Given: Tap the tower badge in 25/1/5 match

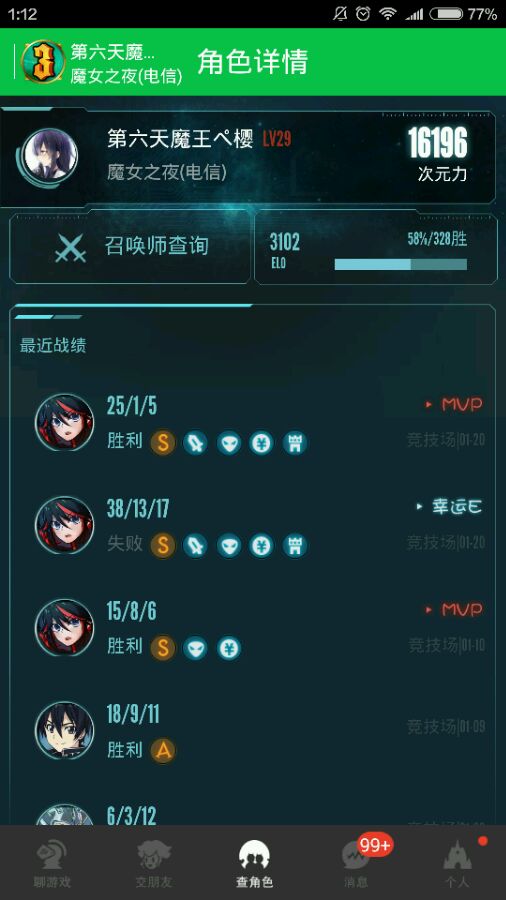Looking at the screenshot, I should [294, 443].
